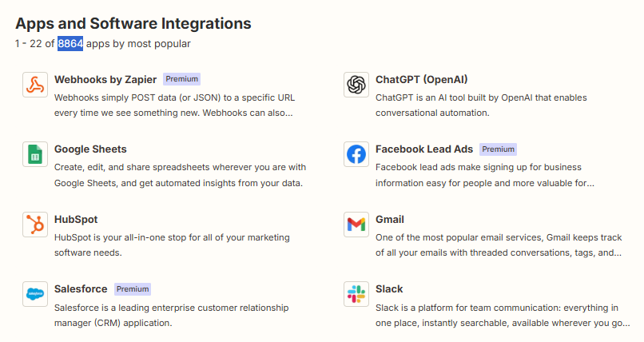This screenshot has width=644, height=342.
Task: Click the HubSpot logo icon
Action: pos(35,225)
